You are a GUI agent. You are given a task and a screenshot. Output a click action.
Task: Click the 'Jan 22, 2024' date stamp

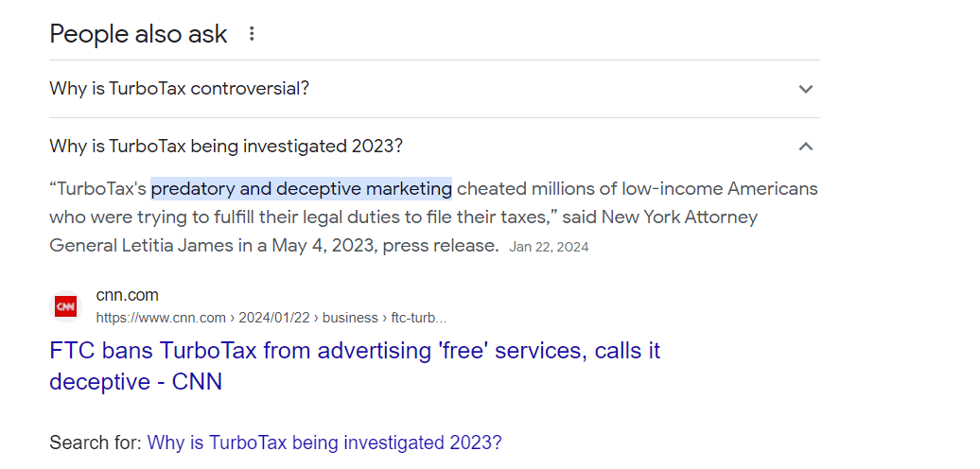(x=549, y=247)
